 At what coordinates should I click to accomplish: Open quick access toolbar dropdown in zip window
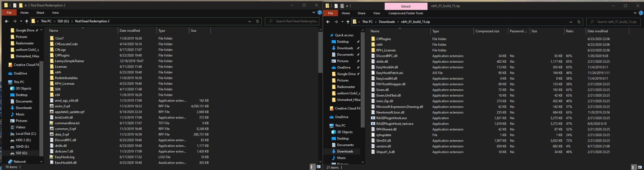click(347, 6)
